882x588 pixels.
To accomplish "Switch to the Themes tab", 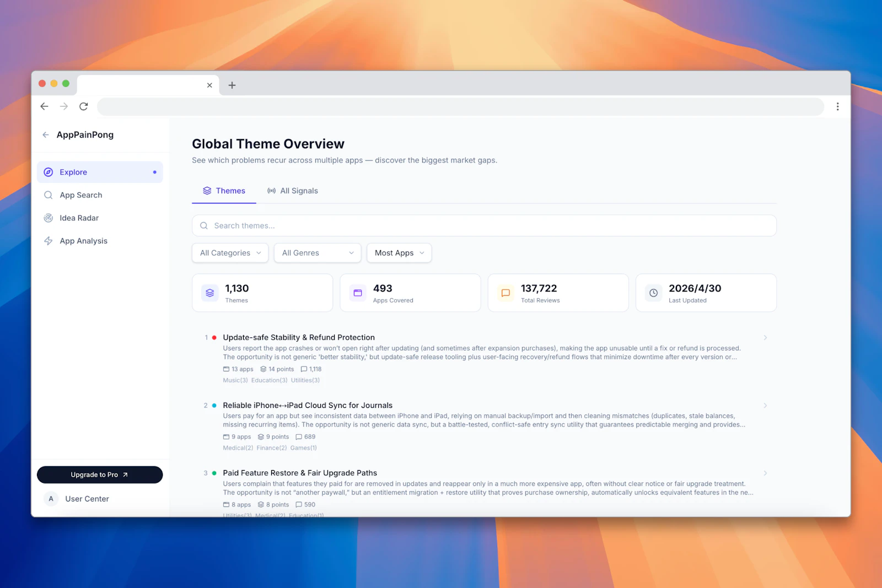I will 224,191.
